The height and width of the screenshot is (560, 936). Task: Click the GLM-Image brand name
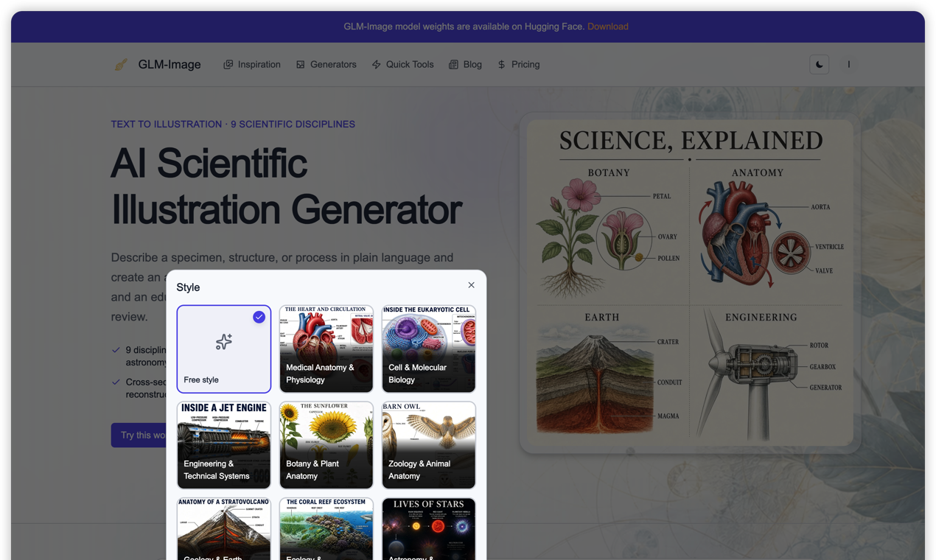tap(170, 65)
